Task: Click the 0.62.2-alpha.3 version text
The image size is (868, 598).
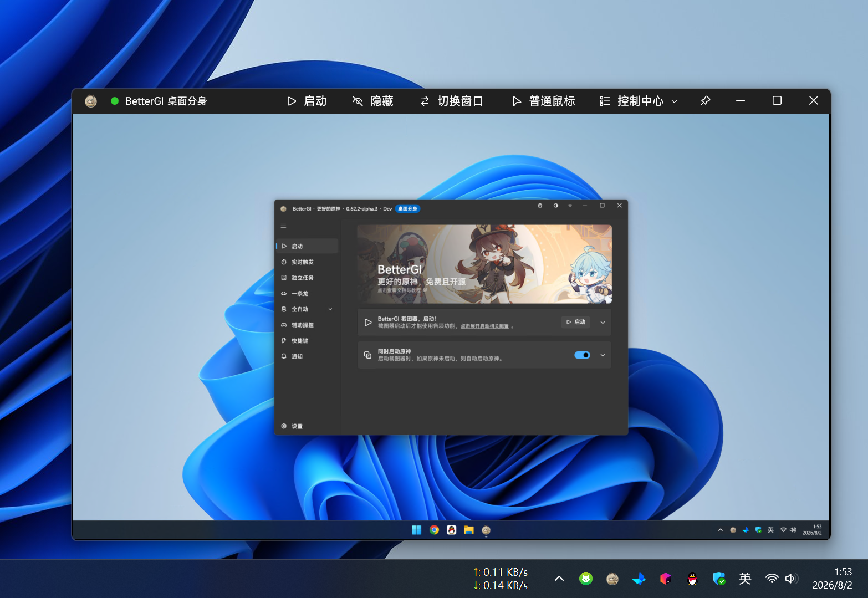Action: click(362, 209)
